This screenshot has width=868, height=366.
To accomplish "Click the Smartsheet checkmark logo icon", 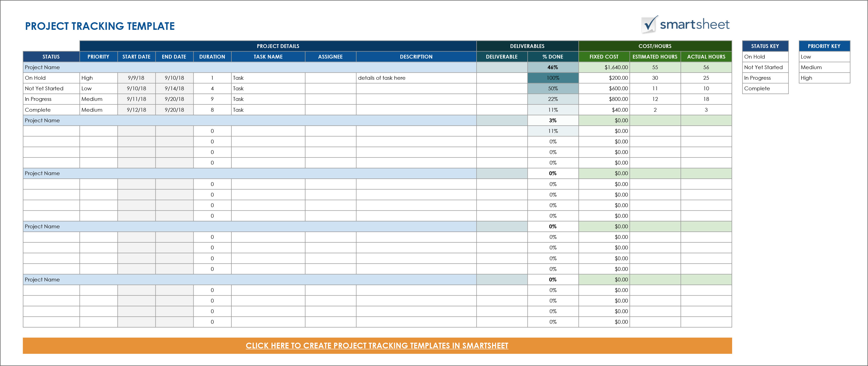I will [649, 25].
